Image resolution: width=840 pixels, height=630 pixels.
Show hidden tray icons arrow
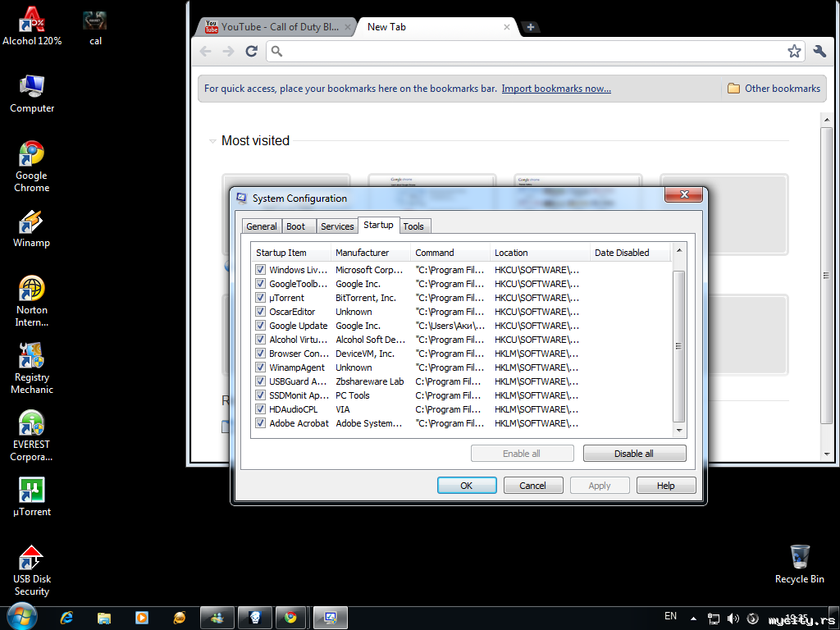693,619
